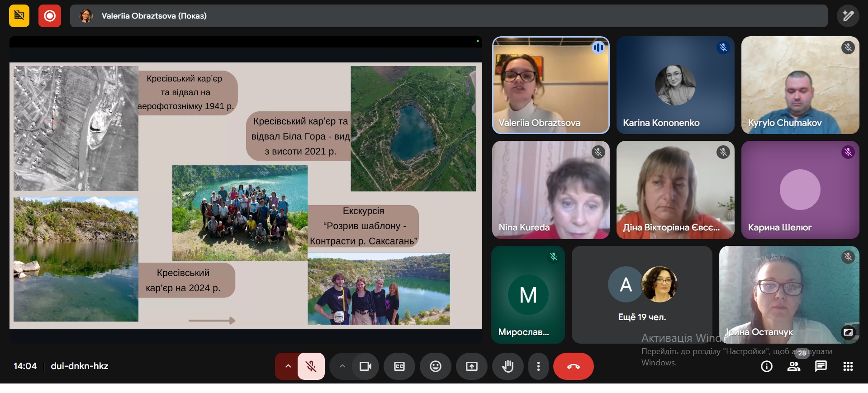Viewport: 868px width, 393px height.
Task: Unmute your microphone
Action: tap(311, 366)
